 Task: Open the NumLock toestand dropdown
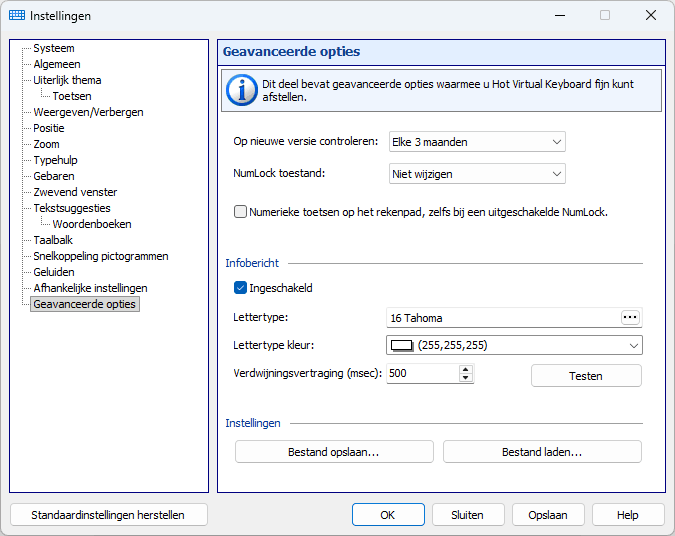(477, 174)
